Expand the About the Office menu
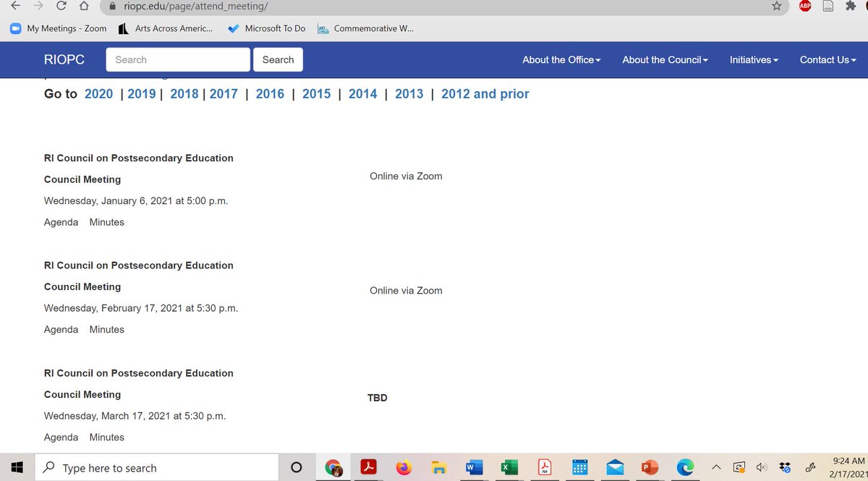Image resolution: width=868 pixels, height=481 pixels. coord(561,60)
